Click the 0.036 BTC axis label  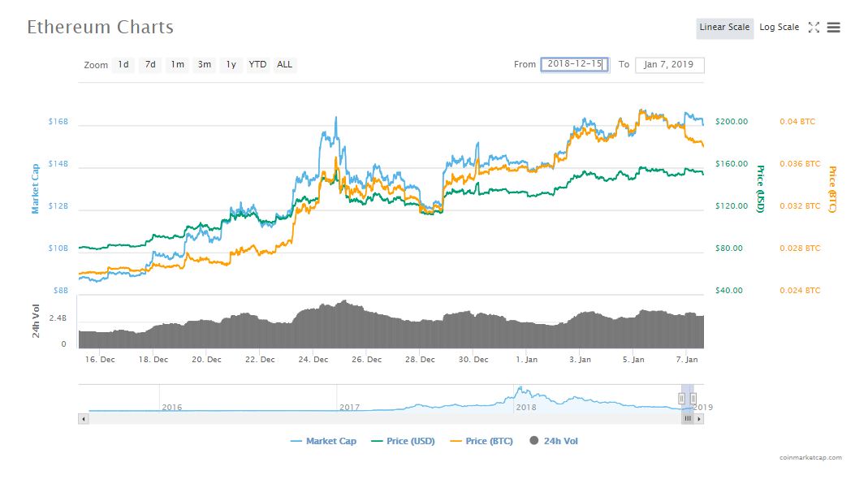pos(800,164)
